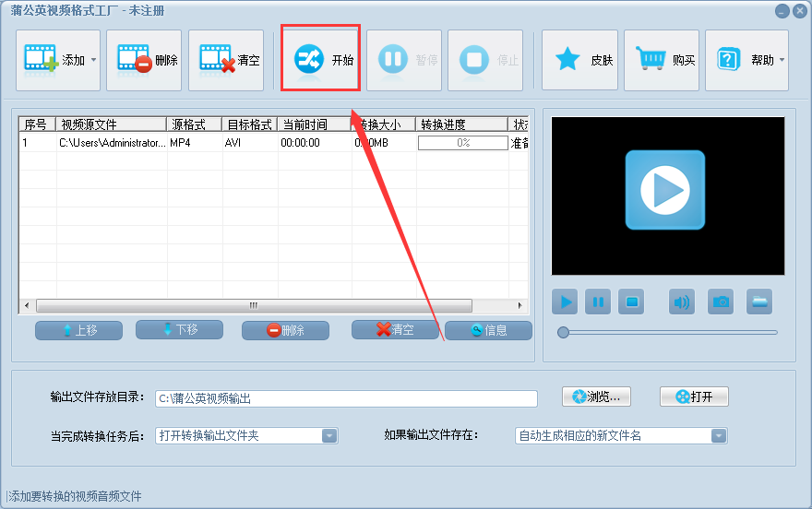Screen dimensions: 812x509
Task: Click the 转换进度 column header
Action: pos(462,124)
